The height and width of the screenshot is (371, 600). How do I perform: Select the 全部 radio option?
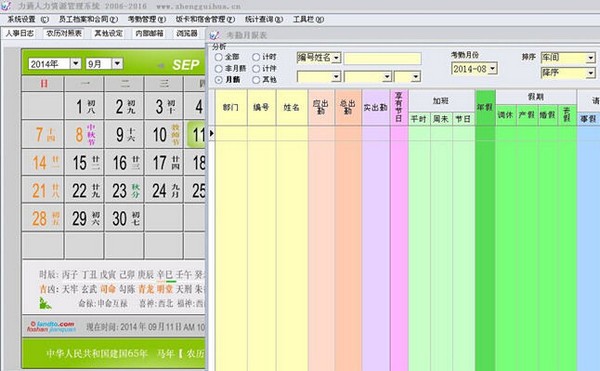[x=218, y=57]
